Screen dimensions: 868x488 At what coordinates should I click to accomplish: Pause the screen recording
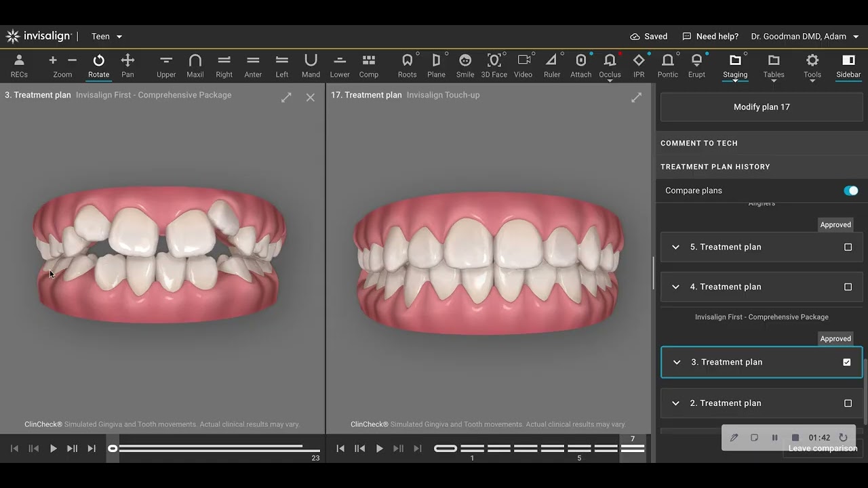point(774,438)
